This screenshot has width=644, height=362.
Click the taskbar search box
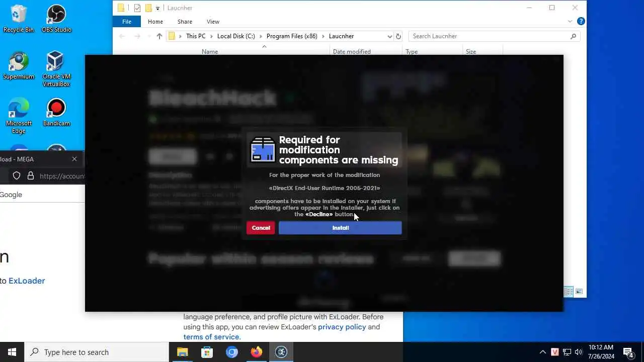tap(97, 352)
